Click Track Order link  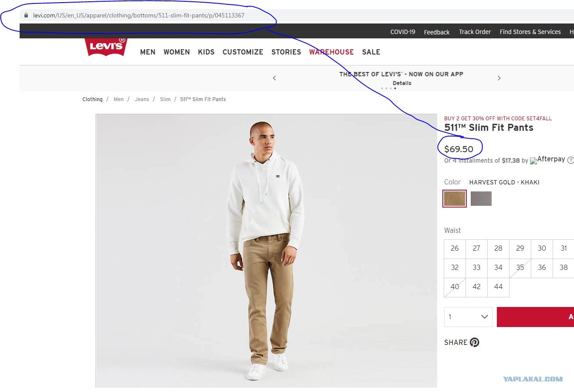(475, 32)
